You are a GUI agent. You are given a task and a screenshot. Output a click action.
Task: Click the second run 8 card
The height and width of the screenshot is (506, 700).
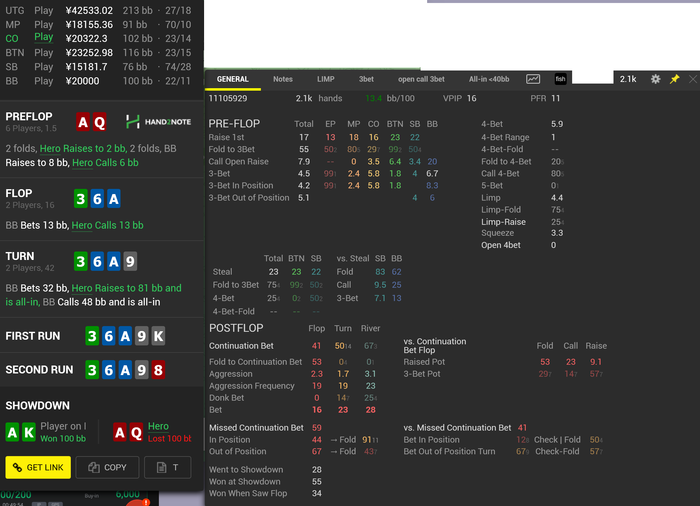click(158, 370)
